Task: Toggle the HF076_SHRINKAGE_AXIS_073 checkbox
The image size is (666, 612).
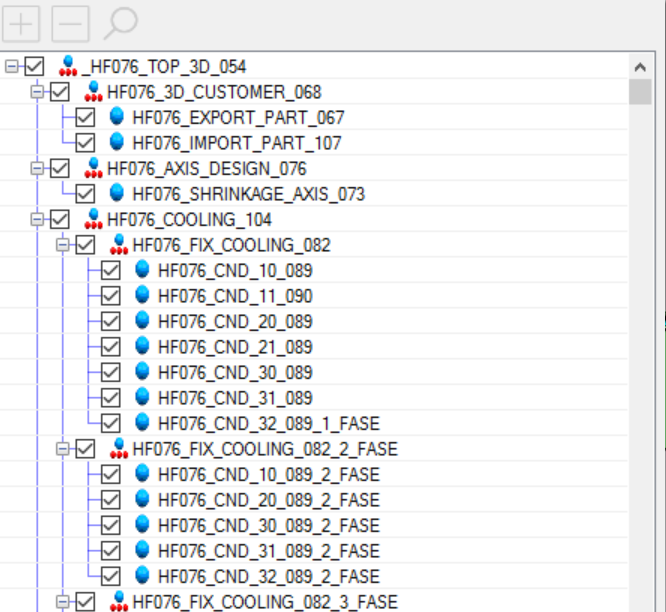Action: coord(85,194)
